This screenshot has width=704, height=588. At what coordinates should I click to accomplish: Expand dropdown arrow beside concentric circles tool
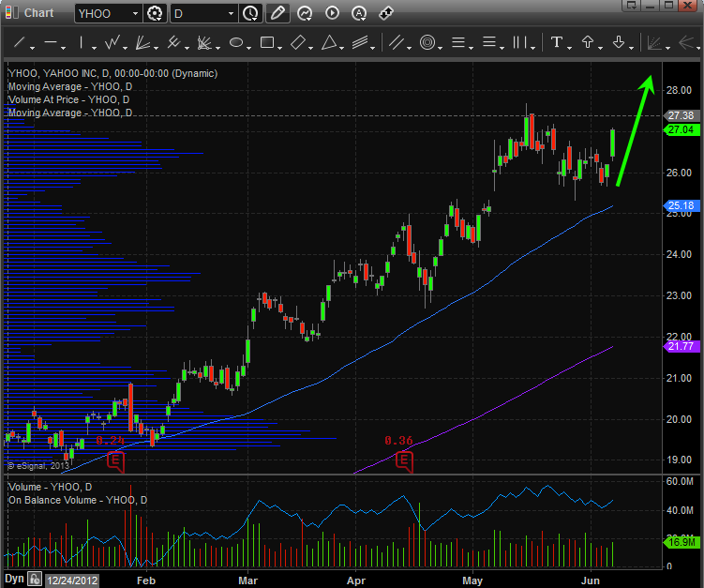click(441, 48)
